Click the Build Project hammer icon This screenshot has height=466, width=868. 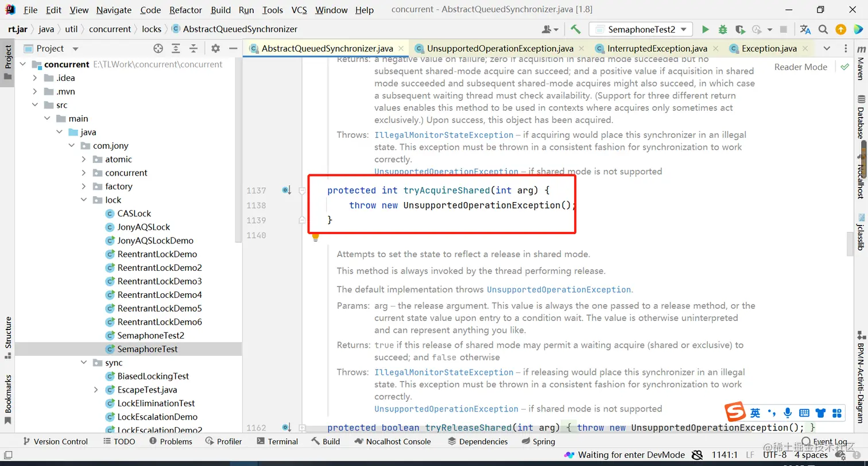pyautogui.click(x=575, y=29)
